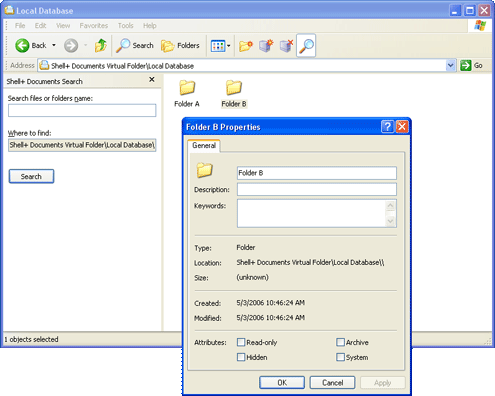
Task: Click the delete database cube icon with red X
Action: [x=286, y=46]
